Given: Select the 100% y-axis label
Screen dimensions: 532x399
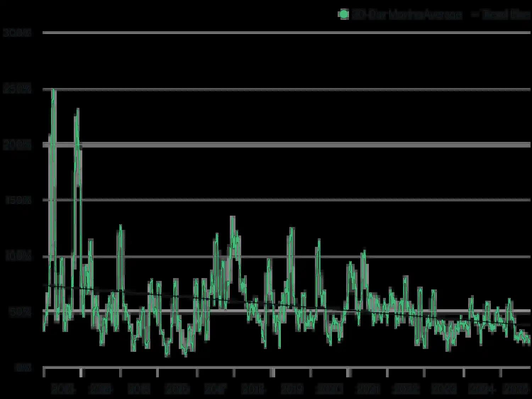Looking at the screenshot, I should (x=18, y=256).
